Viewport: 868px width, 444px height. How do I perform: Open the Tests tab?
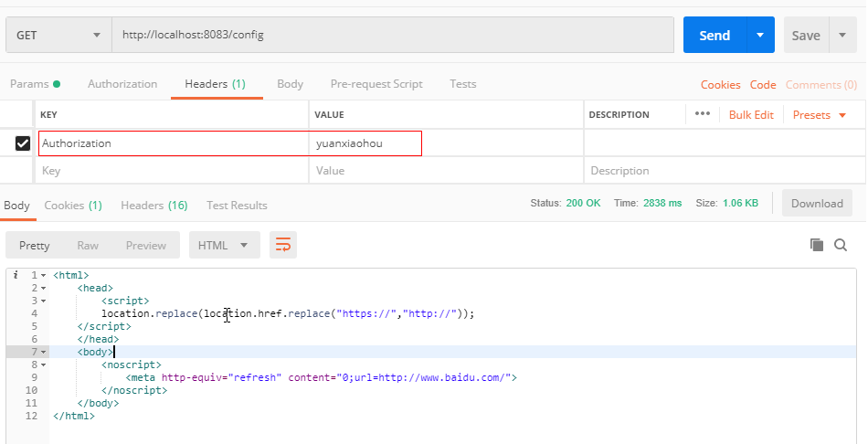click(x=463, y=84)
